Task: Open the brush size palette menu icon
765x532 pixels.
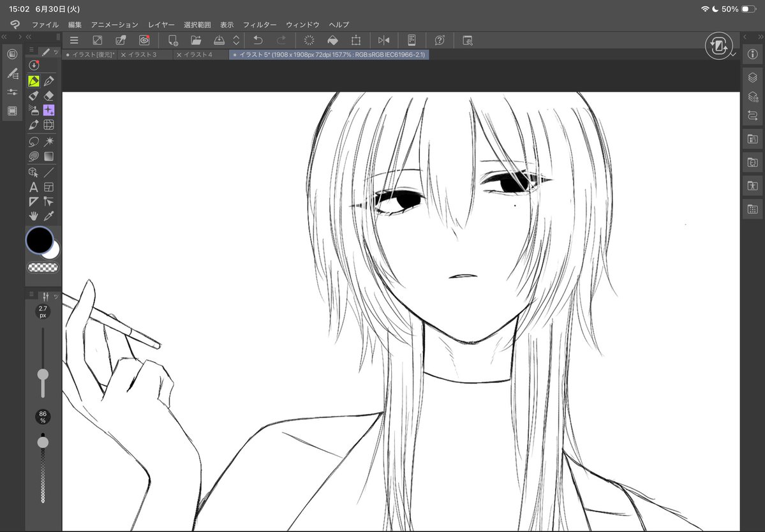Action: [x=31, y=295]
